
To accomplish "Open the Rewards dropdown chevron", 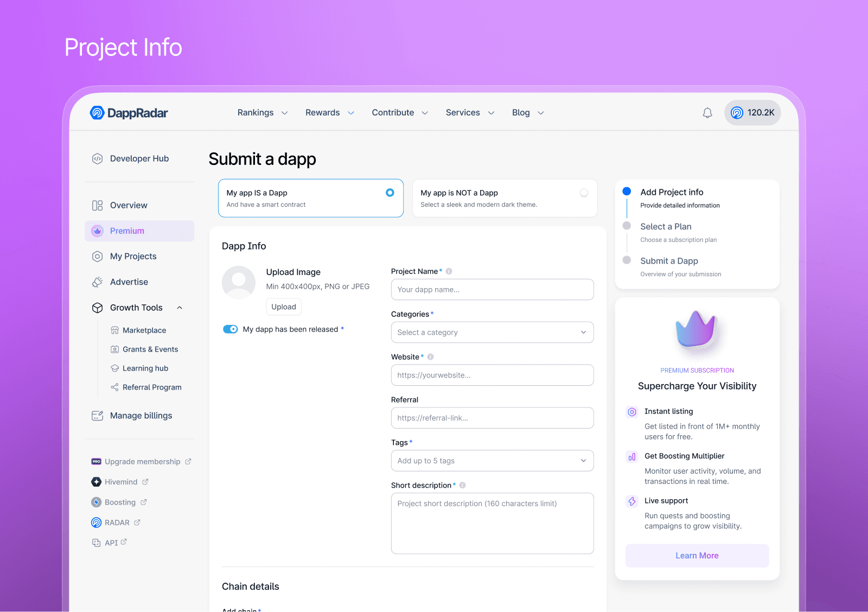I will coord(351,113).
